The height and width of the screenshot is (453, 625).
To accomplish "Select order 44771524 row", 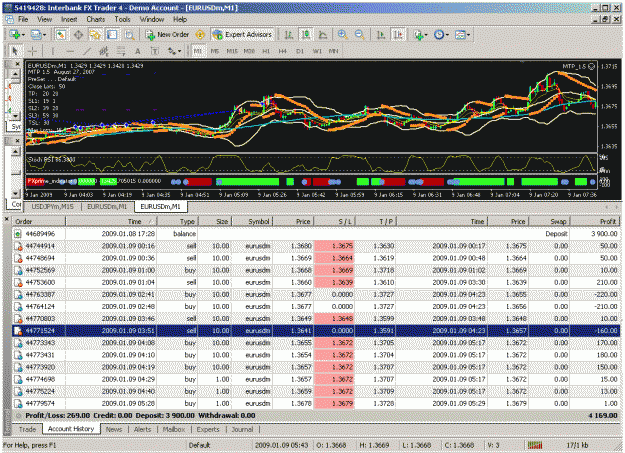I will pyautogui.click(x=316, y=331).
